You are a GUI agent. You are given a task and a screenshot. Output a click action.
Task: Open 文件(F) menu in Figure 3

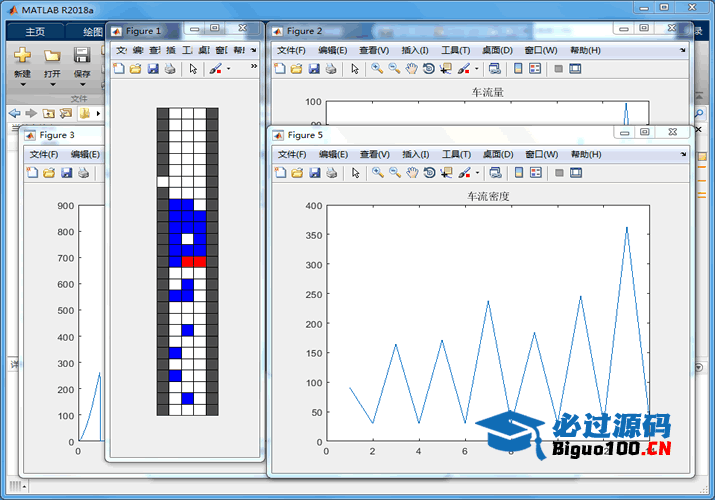pyautogui.click(x=44, y=155)
